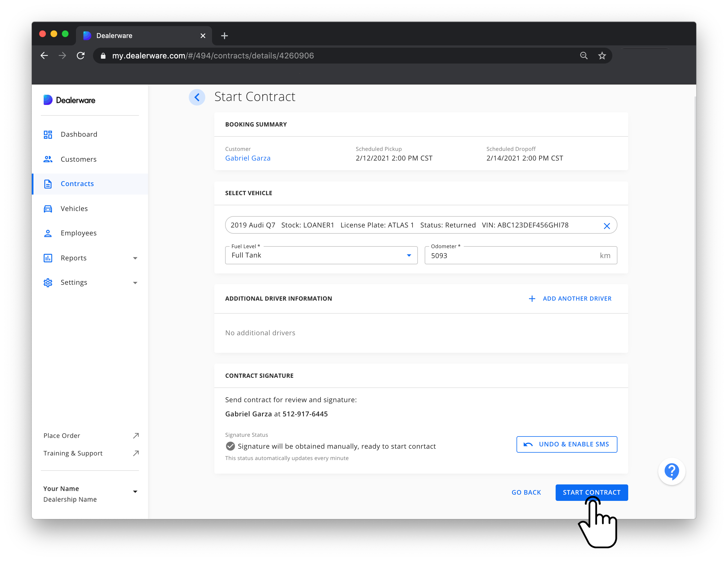Open a new browser tab with plus

pyautogui.click(x=224, y=36)
